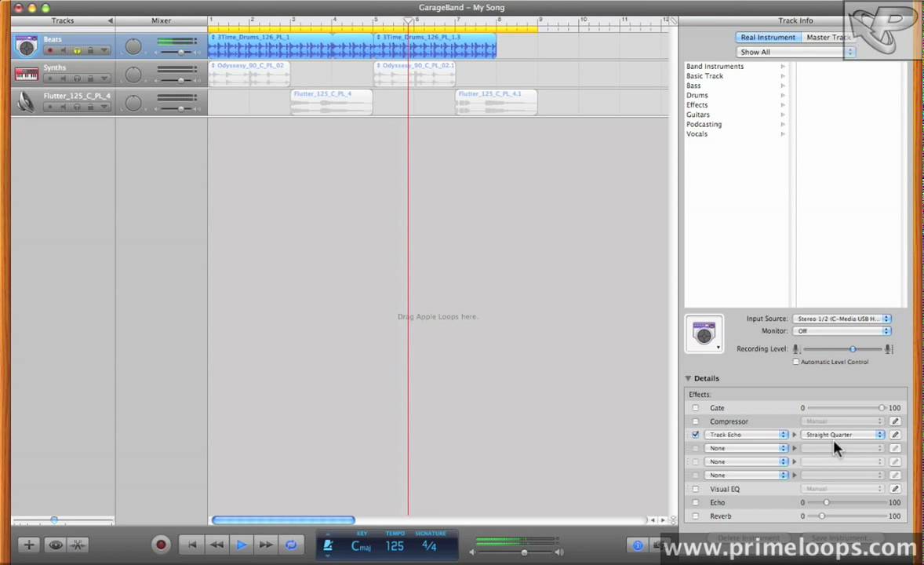Solo the Flutter_125_C_PL_4 track

(77, 107)
